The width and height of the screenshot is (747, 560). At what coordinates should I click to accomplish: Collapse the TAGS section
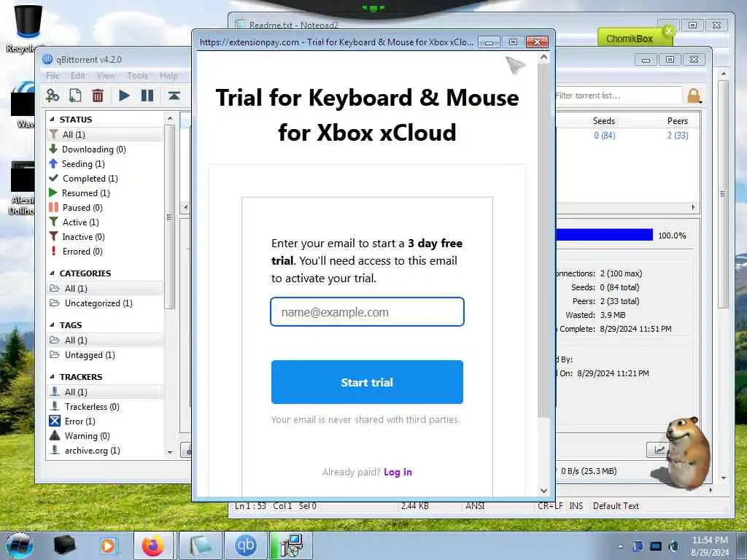pyautogui.click(x=52, y=325)
